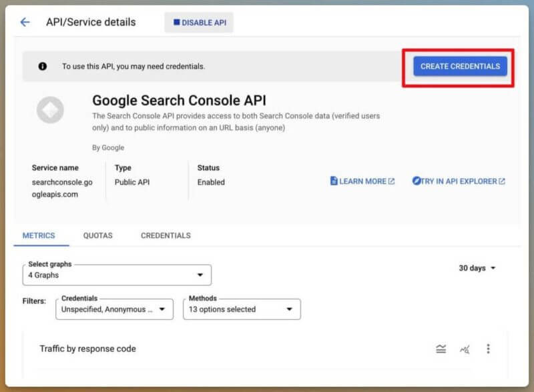Click the explore metrics chart icon
The width and height of the screenshot is (534, 392).
click(465, 349)
